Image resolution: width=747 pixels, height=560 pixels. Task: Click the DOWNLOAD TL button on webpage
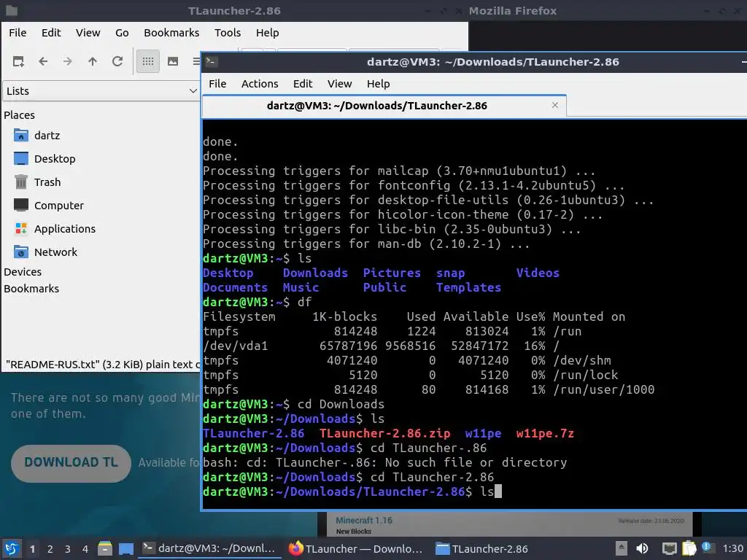[x=71, y=463]
